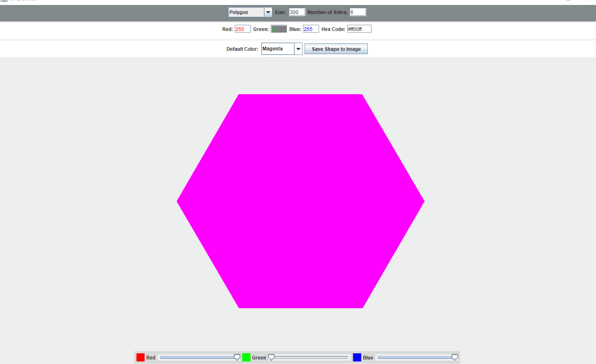Click the magenta hexagon shape

pos(300,201)
